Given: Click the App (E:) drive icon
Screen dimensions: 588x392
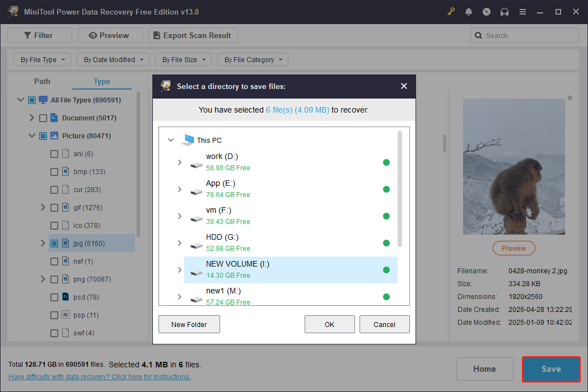Looking at the screenshot, I should coord(196,192).
